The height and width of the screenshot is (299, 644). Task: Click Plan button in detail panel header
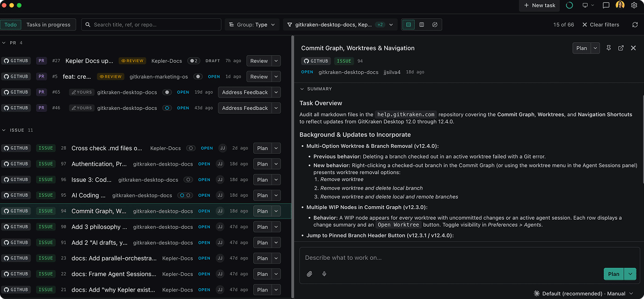pos(582,48)
